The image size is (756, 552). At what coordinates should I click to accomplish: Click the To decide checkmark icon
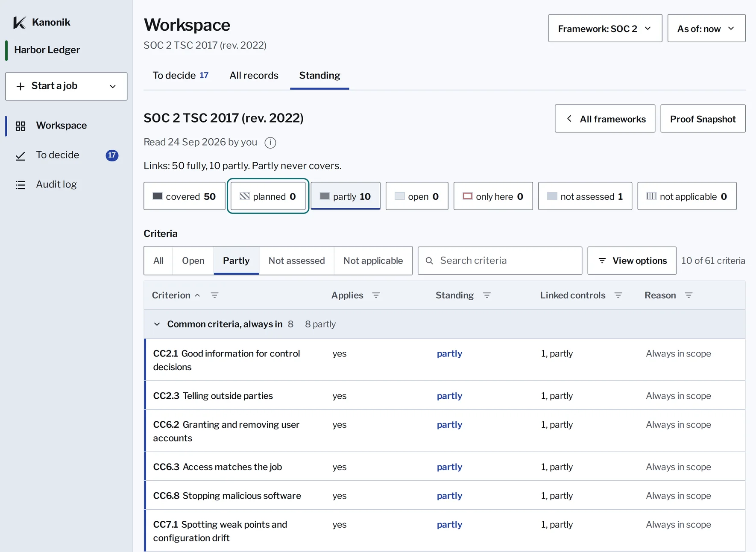pos(21,156)
